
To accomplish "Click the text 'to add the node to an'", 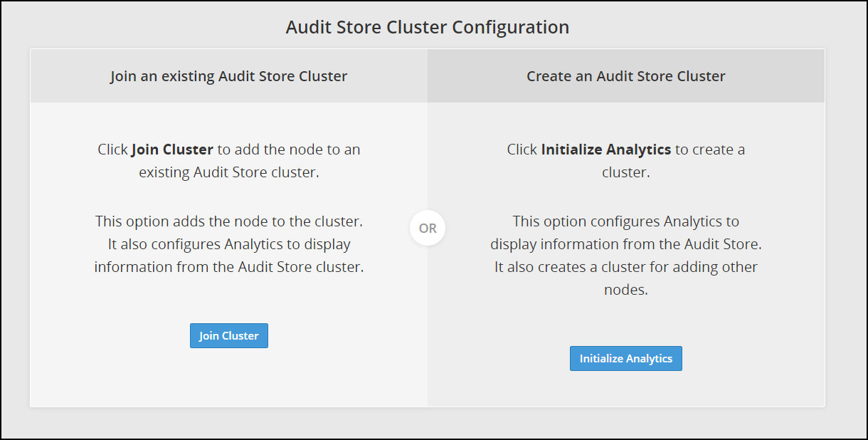I will click(x=288, y=150).
